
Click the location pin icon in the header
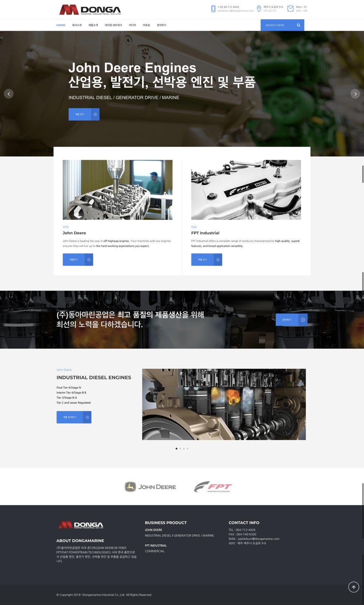pyautogui.click(x=259, y=9)
